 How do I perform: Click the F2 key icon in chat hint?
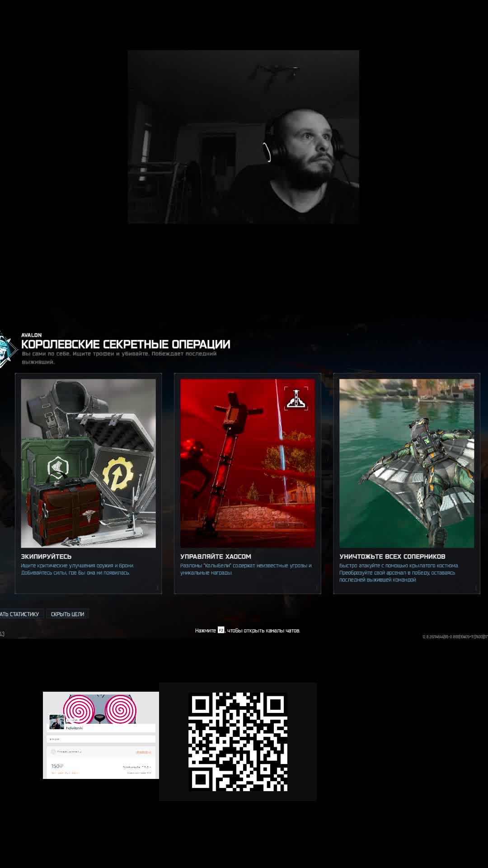coord(221,630)
